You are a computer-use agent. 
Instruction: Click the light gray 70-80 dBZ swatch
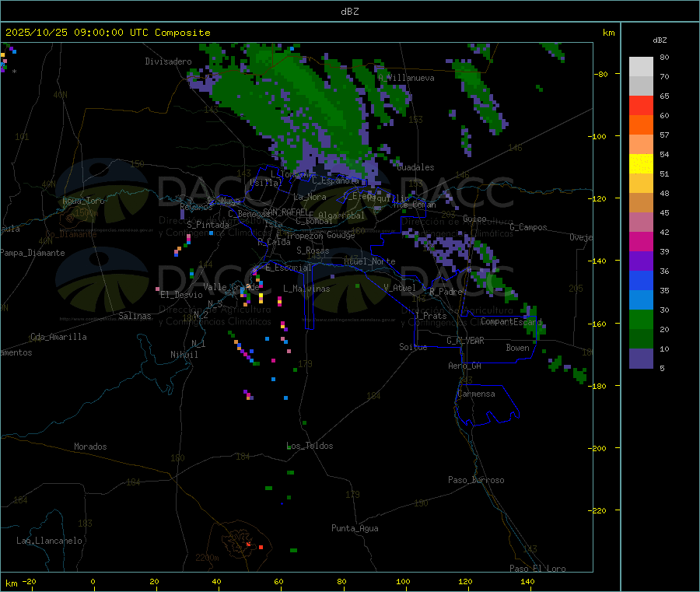tap(641, 67)
